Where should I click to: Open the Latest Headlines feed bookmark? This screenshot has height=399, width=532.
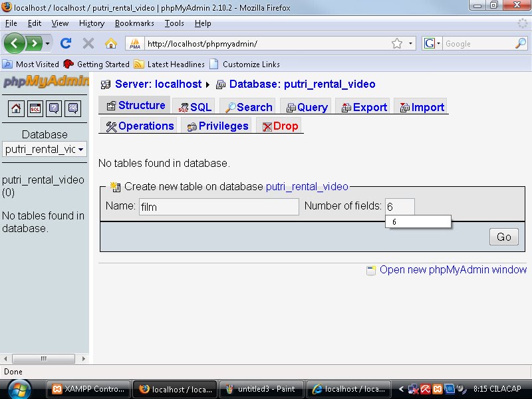pyautogui.click(x=170, y=64)
